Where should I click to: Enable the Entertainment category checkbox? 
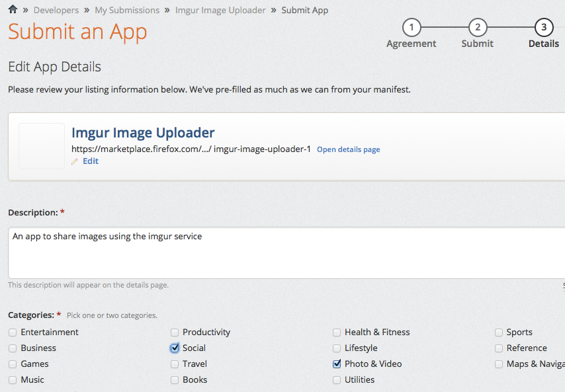pos(13,333)
